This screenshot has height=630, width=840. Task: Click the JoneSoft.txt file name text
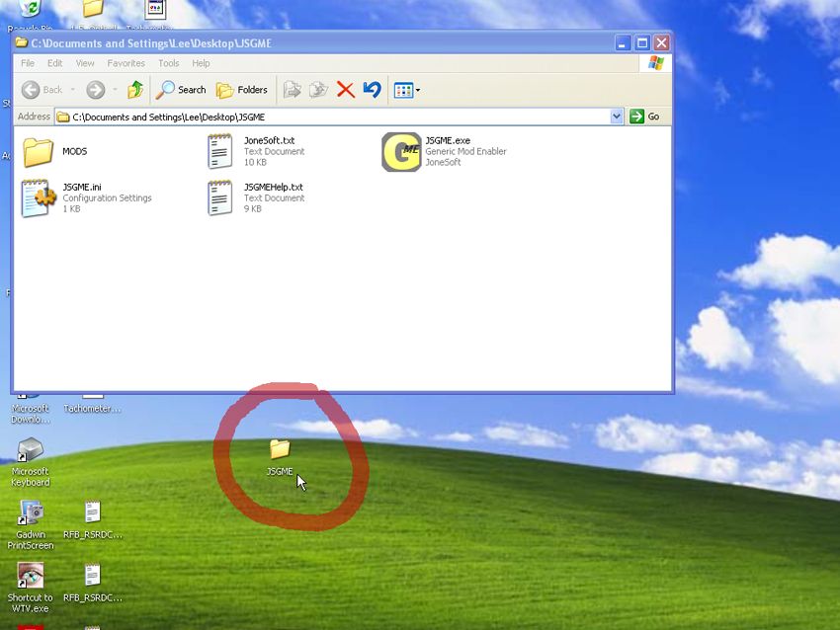click(270, 141)
